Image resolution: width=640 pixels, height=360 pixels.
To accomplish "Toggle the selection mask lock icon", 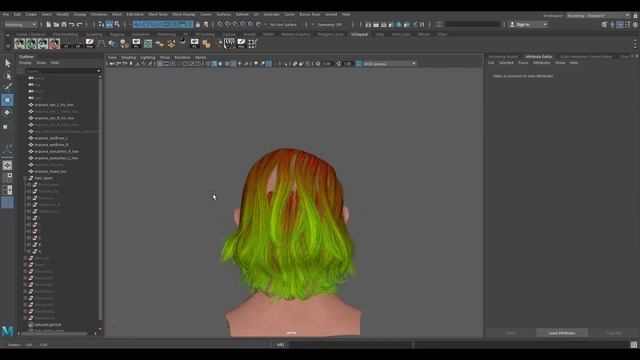I will tap(198, 25).
